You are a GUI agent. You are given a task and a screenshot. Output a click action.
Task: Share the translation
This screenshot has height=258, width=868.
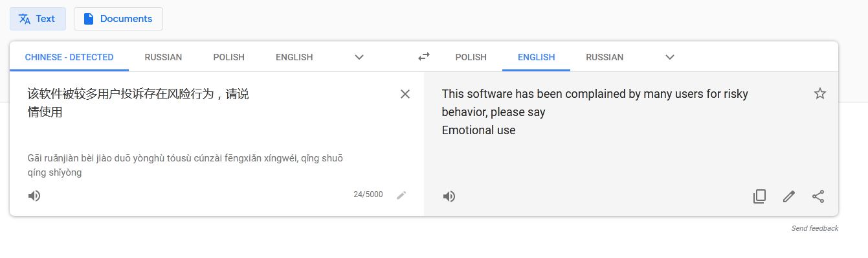coord(818,196)
